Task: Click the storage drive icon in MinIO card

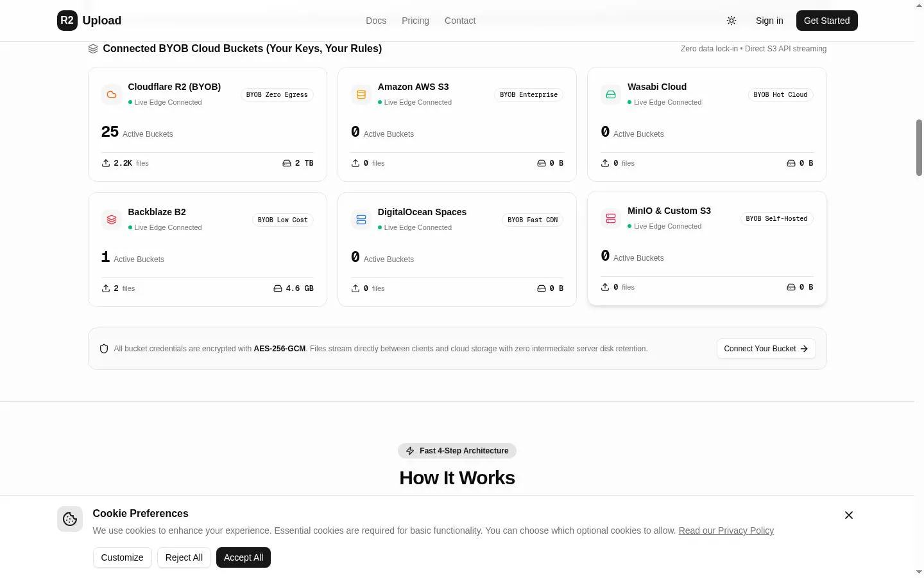Action: click(791, 287)
